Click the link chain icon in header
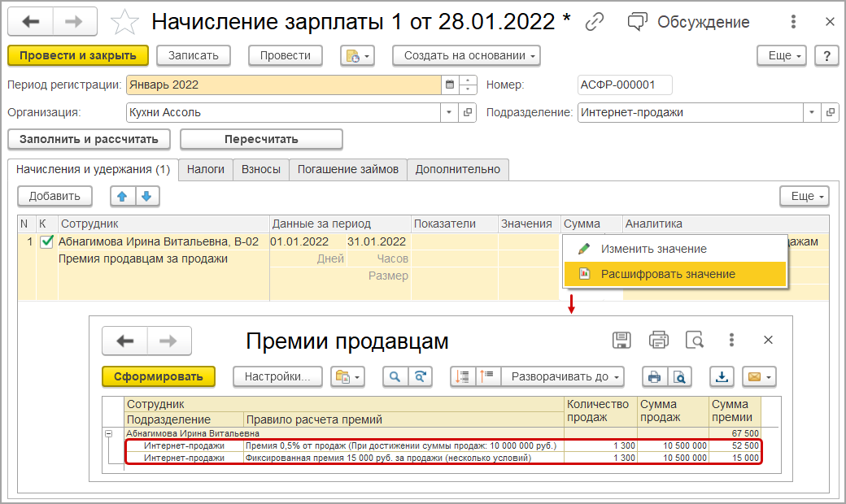Viewport: 846px width, 504px height. pos(595,22)
